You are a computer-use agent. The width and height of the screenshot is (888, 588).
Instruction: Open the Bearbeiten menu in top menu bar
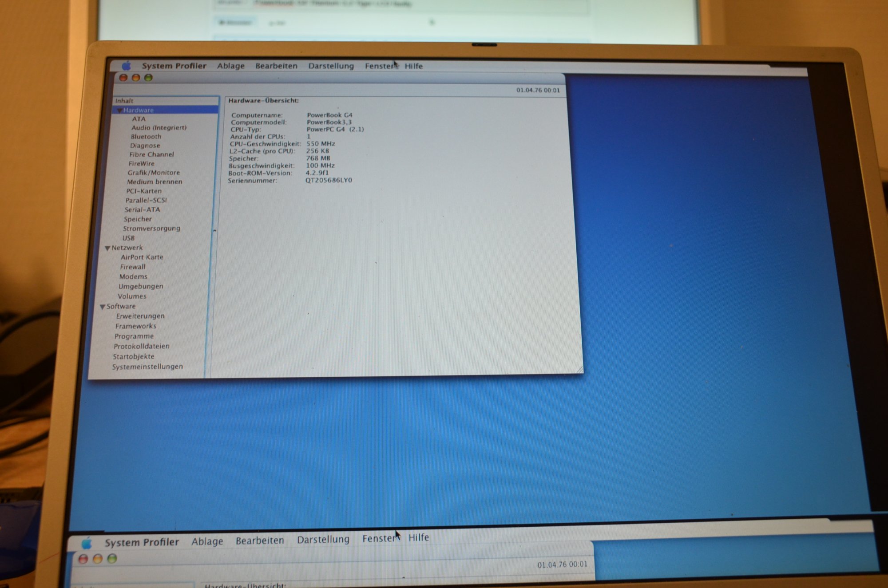[x=276, y=66]
